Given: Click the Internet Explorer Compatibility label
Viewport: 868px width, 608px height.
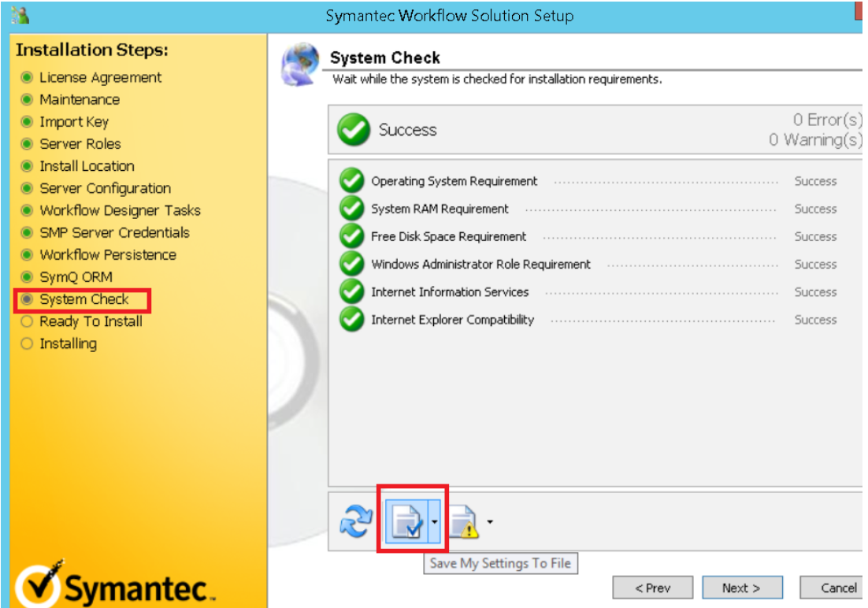Looking at the screenshot, I should (452, 320).
